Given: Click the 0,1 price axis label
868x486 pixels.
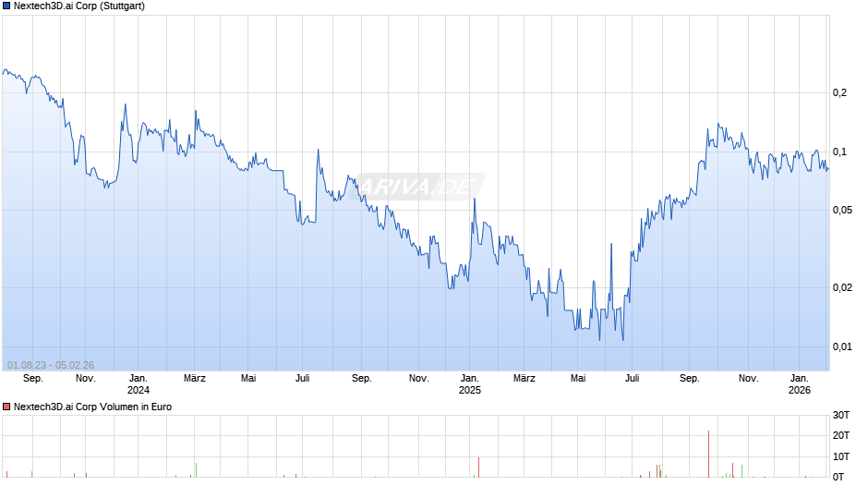Looking at the screenshot, I should click(x=839, y=152).
